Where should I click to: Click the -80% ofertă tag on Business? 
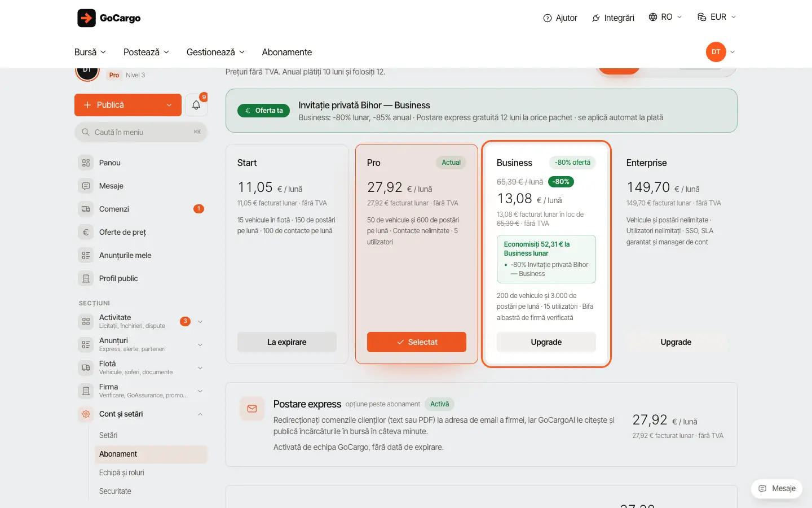click(572, 163)
